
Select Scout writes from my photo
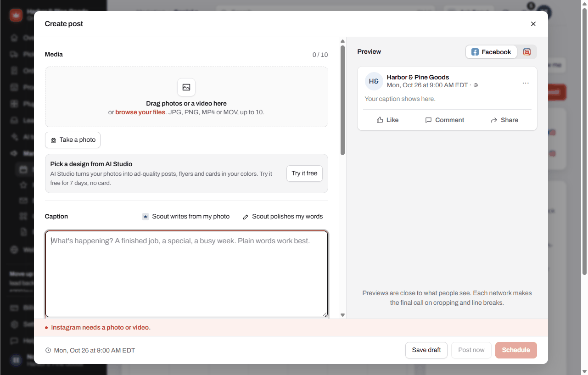point(186,217)
